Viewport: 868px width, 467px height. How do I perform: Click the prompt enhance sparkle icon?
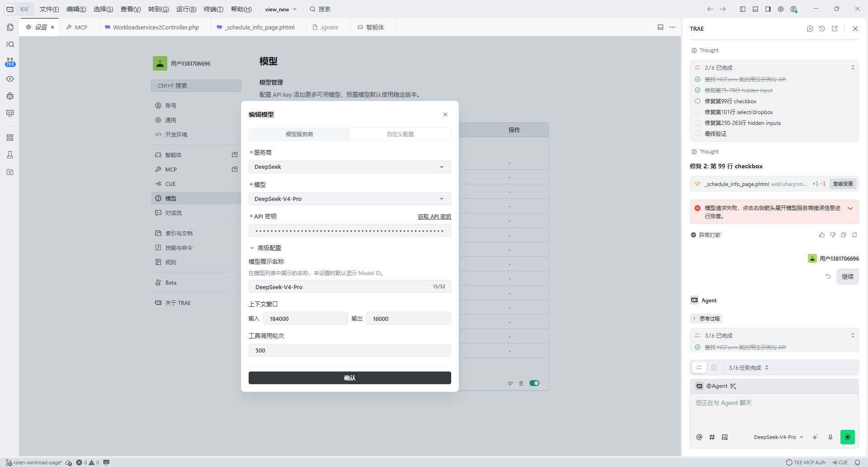[815, 437]
